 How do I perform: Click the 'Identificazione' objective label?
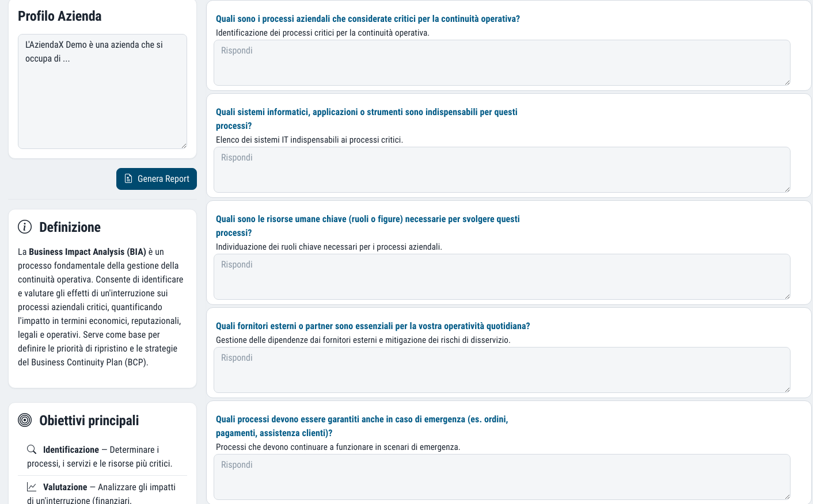[x=71, y=450]
